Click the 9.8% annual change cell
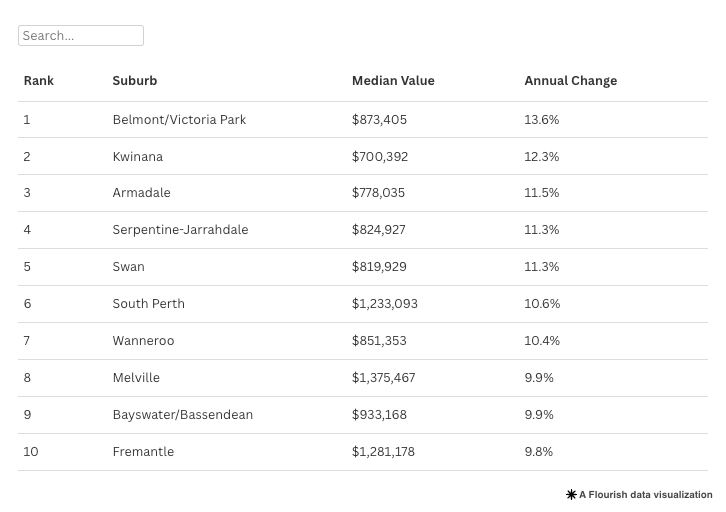 (538, 452)
